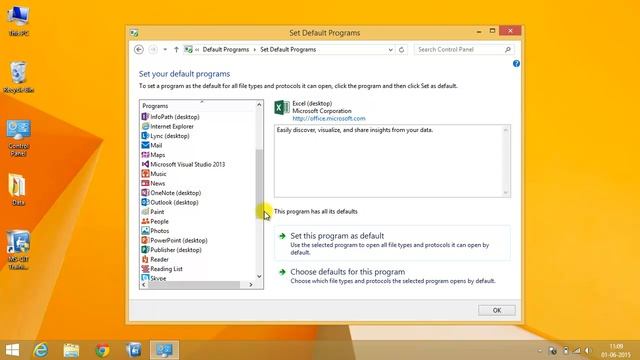This screenshot has height=360, width=640.
Task: Click the Programs column header
Action: click(x=198, y=106)
